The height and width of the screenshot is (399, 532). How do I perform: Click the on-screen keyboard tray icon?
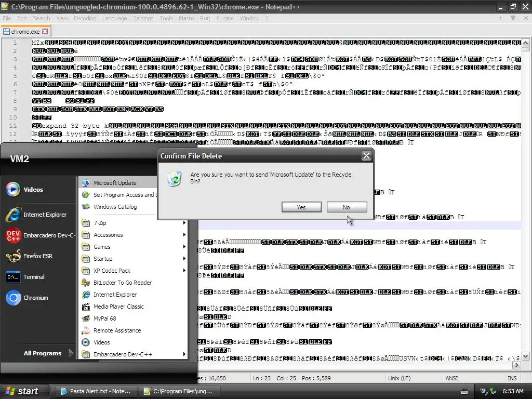pyautogui.click(x=464, y=392)
